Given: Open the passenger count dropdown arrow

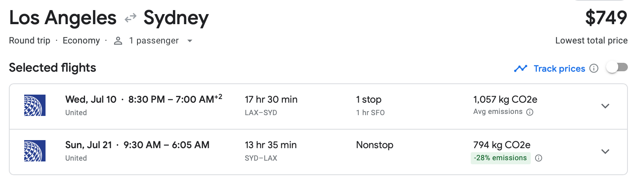Looking at the screenshot, I should point(190,41).
